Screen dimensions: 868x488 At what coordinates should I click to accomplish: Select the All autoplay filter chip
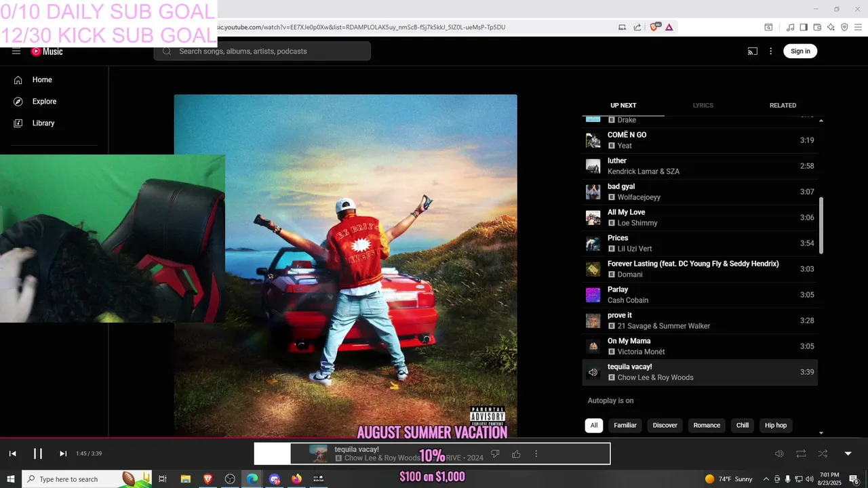[594, 426]
